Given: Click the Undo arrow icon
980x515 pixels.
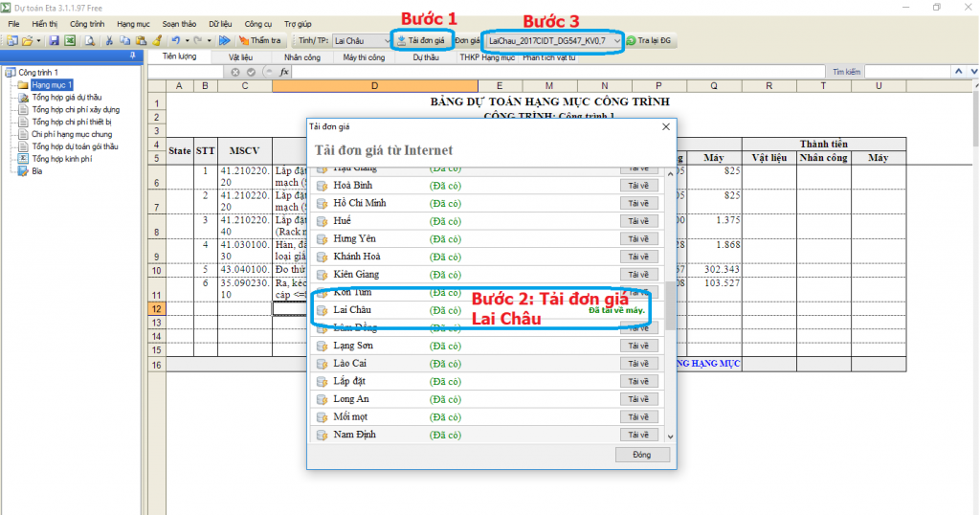Looking at the screenshot, I should (175, 41).
